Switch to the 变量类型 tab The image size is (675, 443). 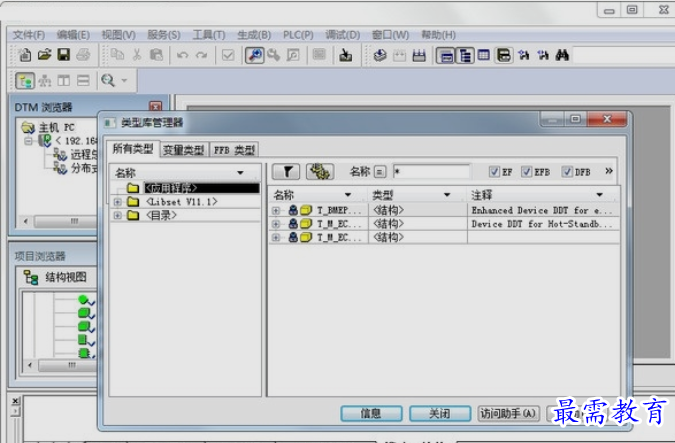(184, 150)
